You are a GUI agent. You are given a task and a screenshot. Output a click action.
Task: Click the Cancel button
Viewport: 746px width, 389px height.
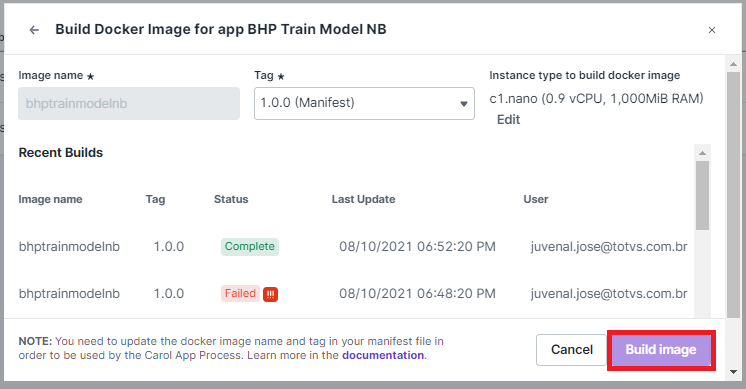pyautogui.click(x=571, y=350)
